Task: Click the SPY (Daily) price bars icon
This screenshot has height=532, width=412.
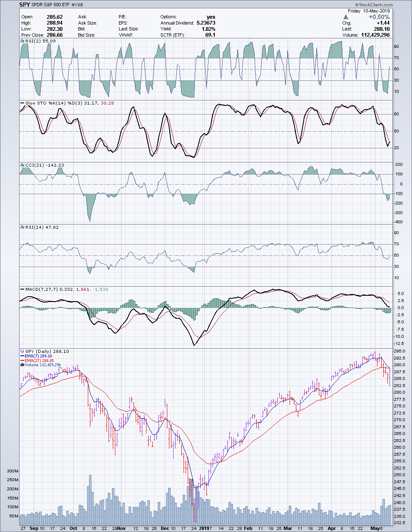Action: click(x=22, y=352)
